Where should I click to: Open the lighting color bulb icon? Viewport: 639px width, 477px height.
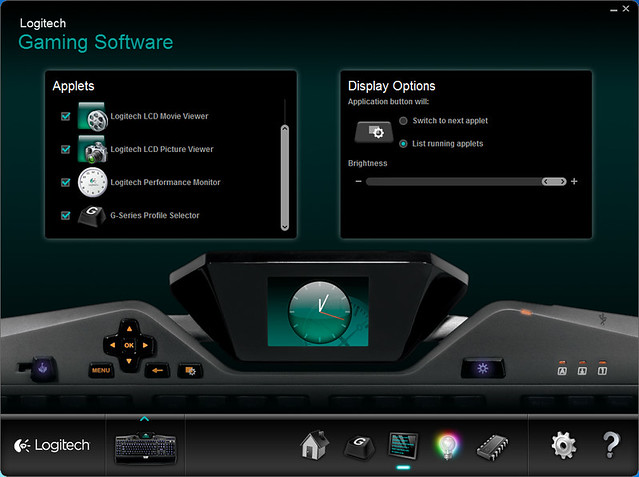point(446,445)
